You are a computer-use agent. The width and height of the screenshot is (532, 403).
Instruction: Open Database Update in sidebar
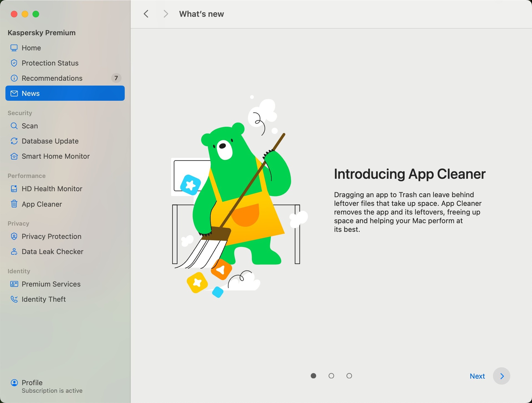pos(50,141)
